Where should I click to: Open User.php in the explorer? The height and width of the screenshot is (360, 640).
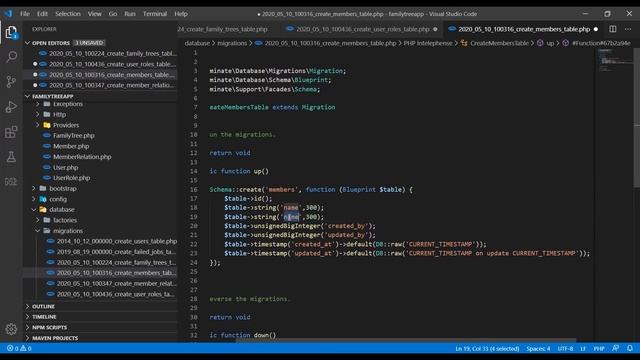coord(65,167)
